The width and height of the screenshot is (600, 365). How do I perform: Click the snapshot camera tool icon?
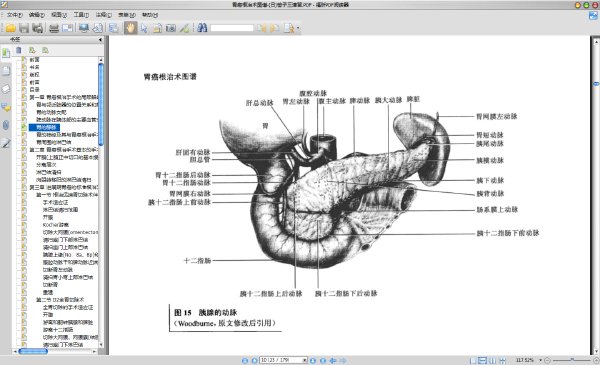point(171,28)
